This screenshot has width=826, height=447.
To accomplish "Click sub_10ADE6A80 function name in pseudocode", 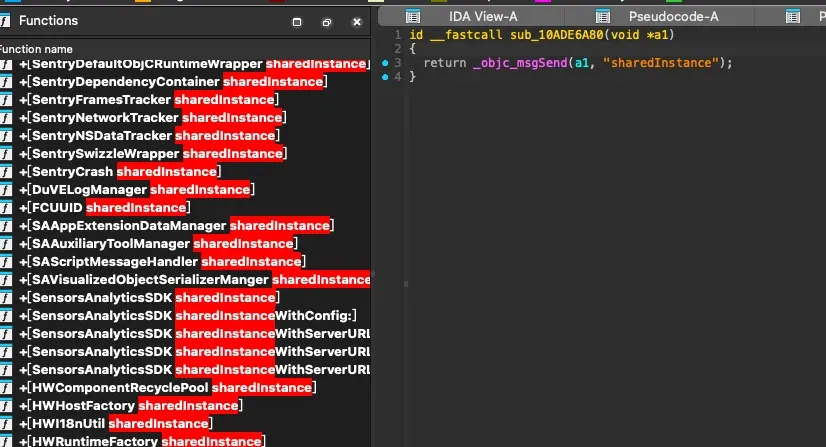I will [556, 35].
